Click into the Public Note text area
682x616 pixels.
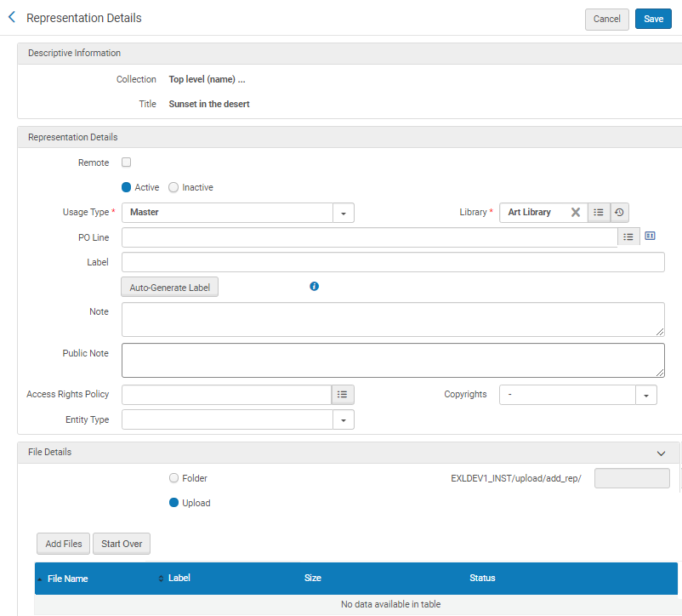[x=393, y=360]
